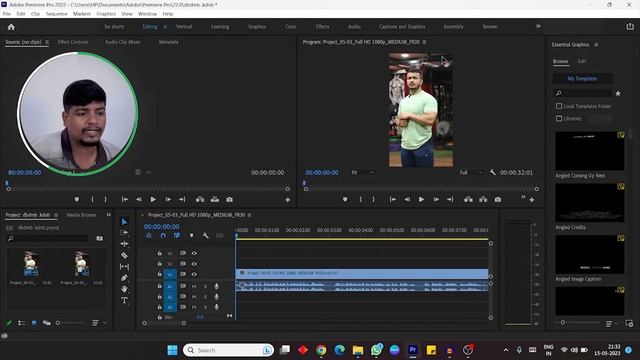The width and height of the screenshot is (640, 360).
Task: Select the Pen tool
Action: [124, 278]
